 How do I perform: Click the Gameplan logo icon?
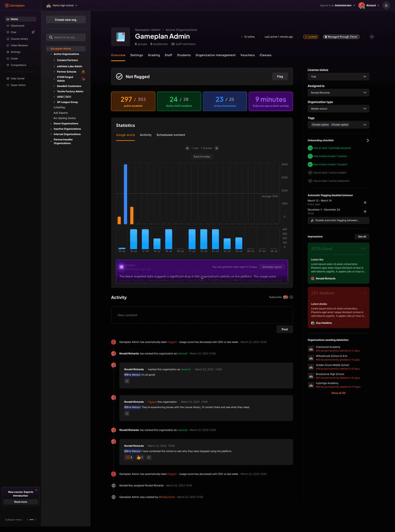click(x=7, y=5)
